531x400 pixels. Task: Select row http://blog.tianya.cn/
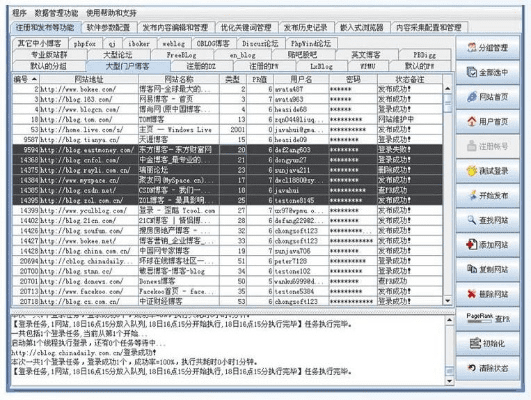point(228,140)
